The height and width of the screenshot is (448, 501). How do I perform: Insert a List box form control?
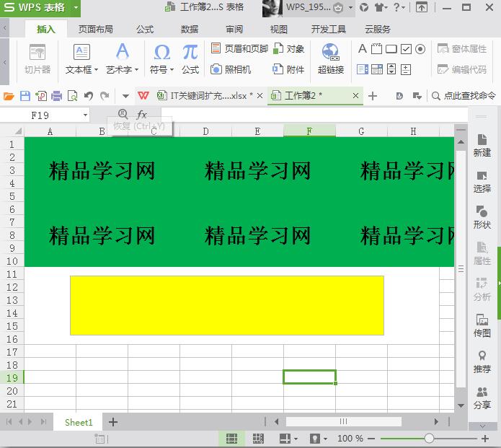pyautogui.click(x=363, y=69)
